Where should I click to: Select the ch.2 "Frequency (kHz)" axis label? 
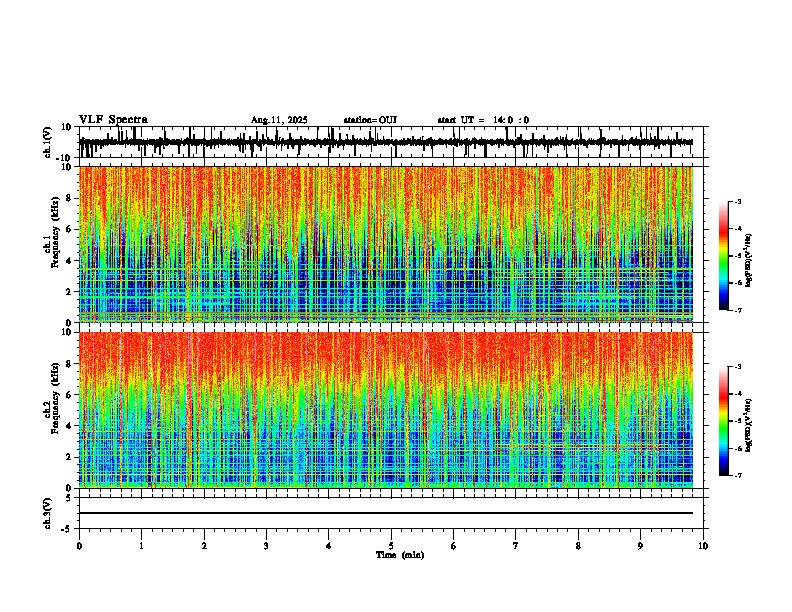click(55, 397)
